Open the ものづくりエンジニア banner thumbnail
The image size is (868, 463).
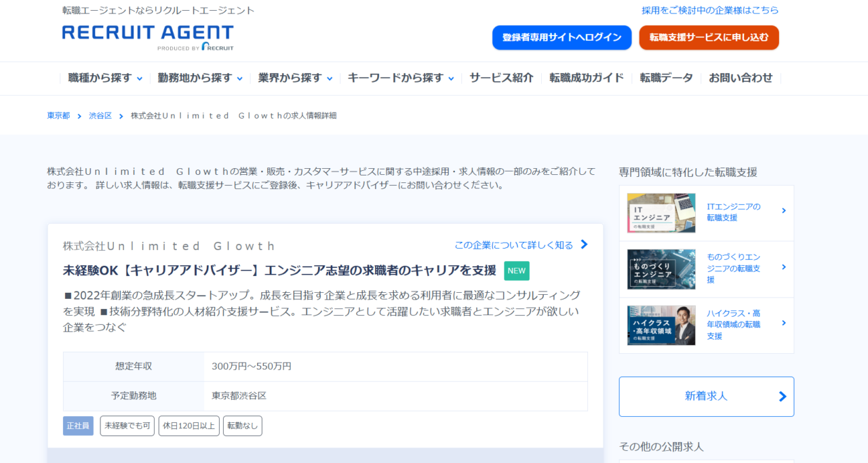[661, 269]
